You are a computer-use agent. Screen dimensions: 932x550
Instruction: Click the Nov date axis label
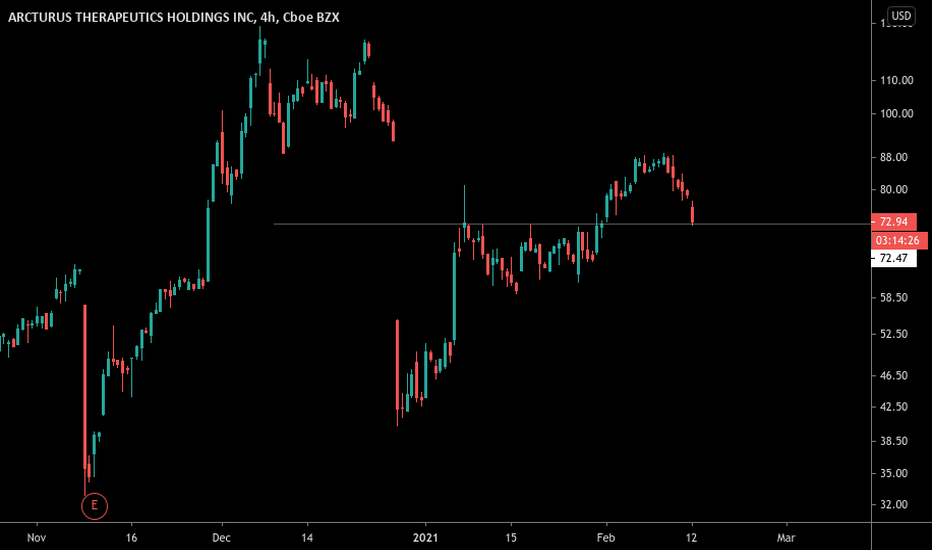(36, 538)
